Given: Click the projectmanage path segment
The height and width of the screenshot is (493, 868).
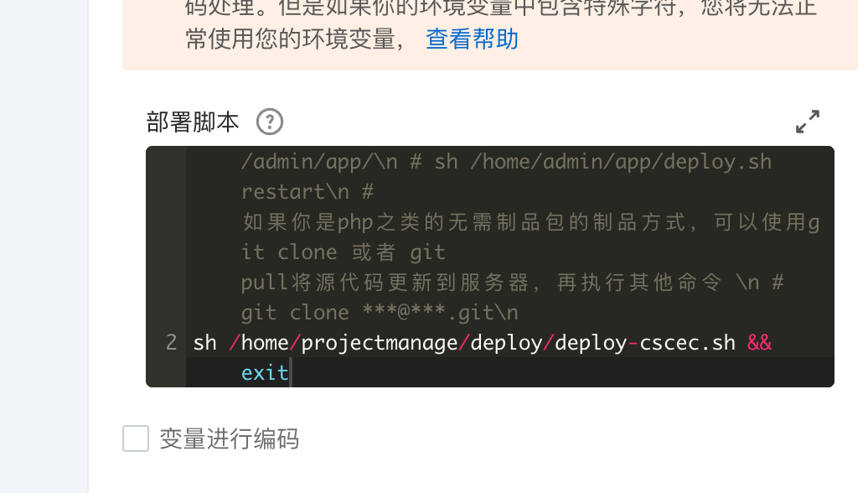Looking at the screenshot, I should [x=380, y=343].
